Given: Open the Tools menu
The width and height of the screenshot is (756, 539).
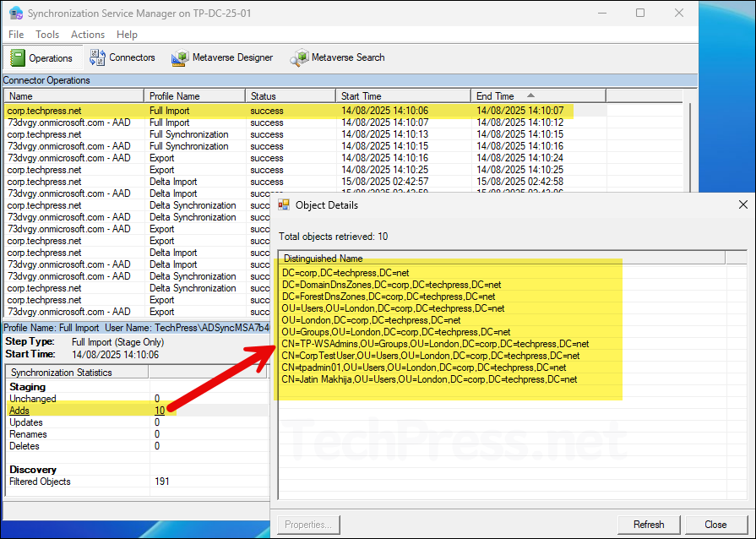Looking at the screenshot, I should pos(47,35).
